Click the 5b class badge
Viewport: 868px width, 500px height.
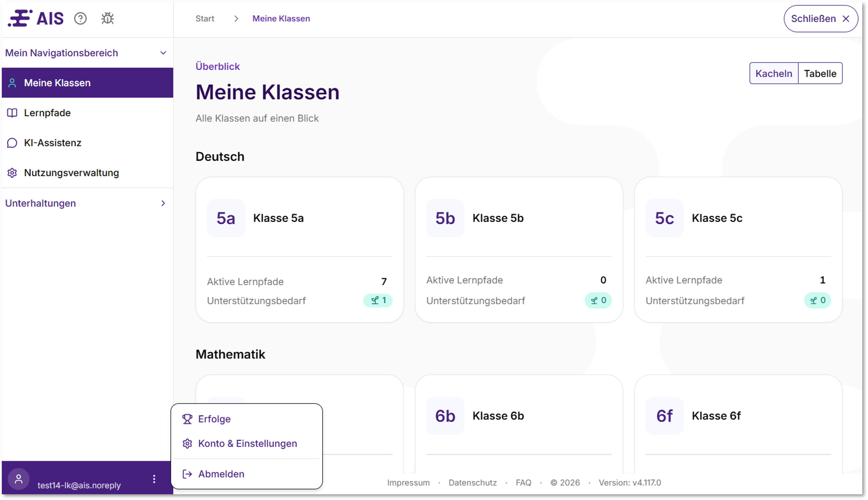pos(445,218)
